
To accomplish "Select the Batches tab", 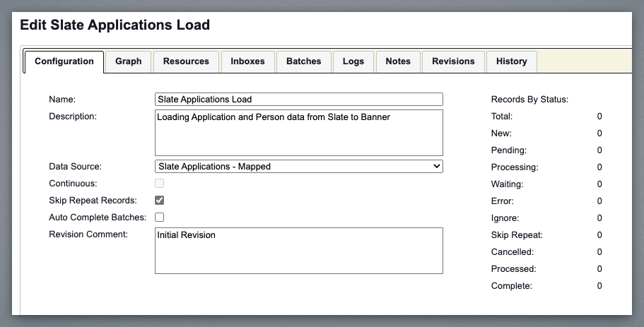I will click(303, 61).
